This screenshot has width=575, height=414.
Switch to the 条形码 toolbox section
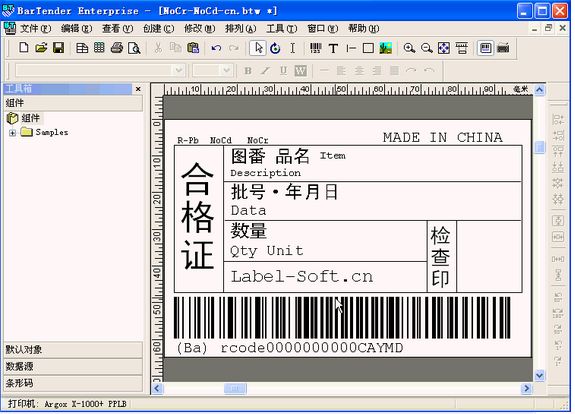(x=73, y=384)
